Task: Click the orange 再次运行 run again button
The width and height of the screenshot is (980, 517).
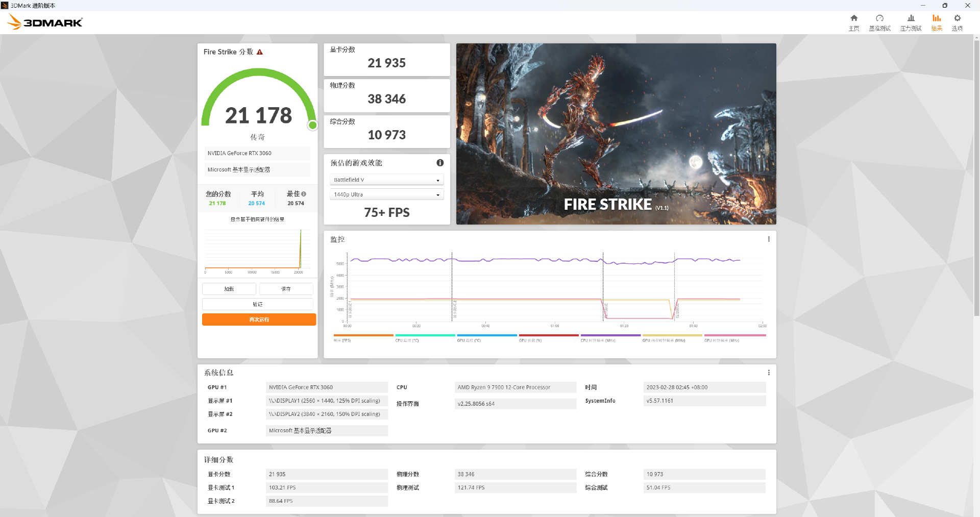Action: [259, 319]
